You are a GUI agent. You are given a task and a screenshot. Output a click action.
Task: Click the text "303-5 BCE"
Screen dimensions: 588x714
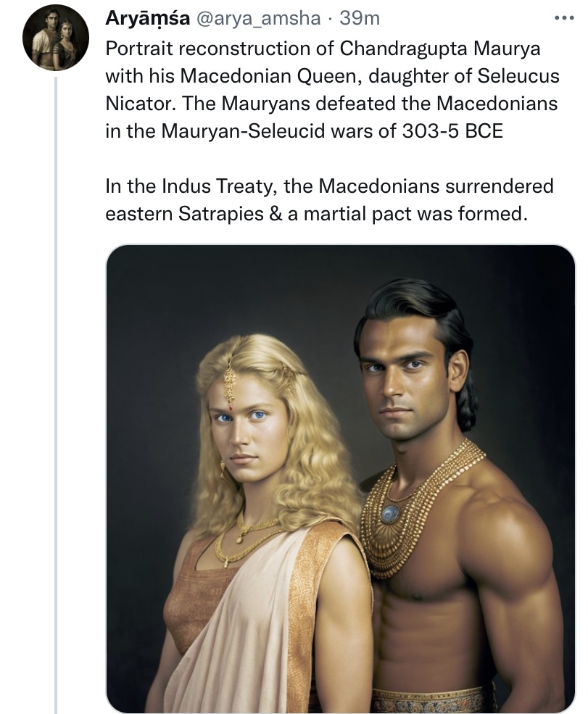(x=452, y=131)
